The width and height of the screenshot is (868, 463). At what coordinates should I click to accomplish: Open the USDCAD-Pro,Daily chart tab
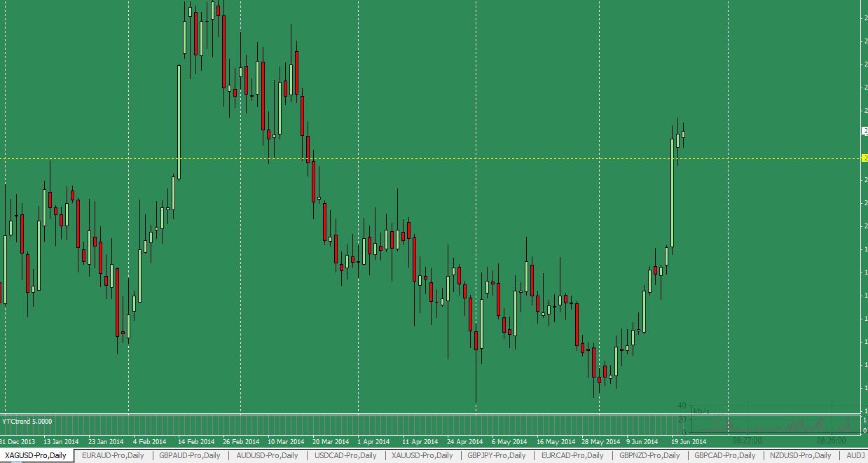point(345,455)
